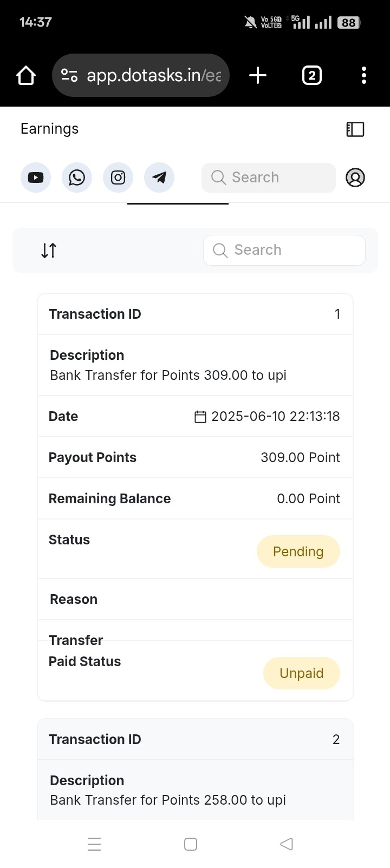Click the sort arrows icon
The width and height of the screenshot is (390, 868).
coord(49,251)
